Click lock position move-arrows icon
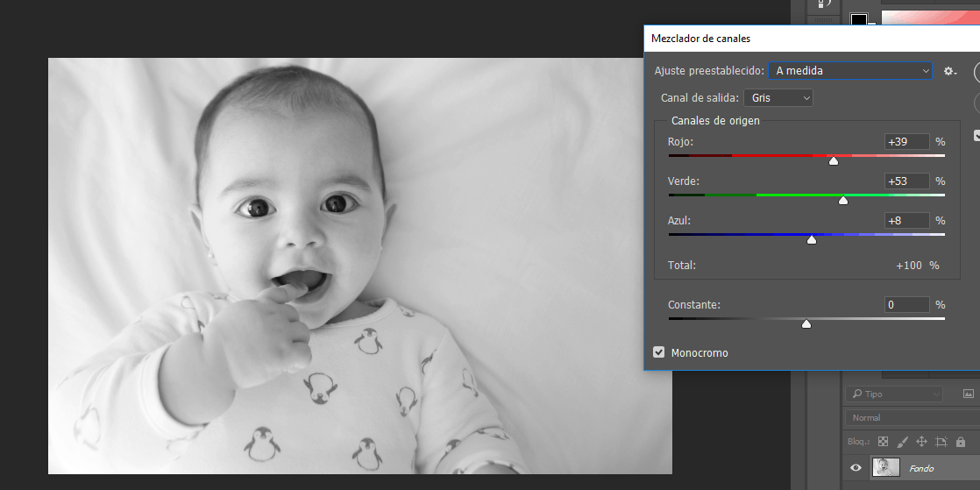This screenshot has width=980, height=490. click(921, 442)
